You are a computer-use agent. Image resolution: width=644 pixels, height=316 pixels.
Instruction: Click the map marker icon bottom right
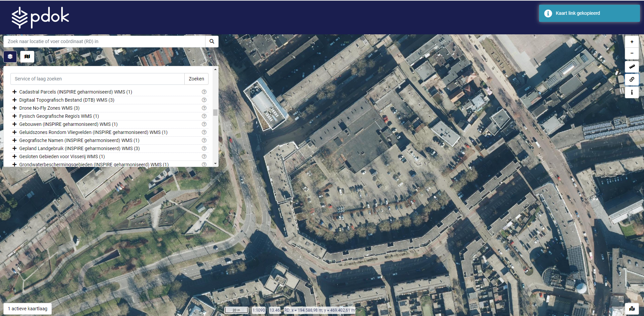[632, 309]
